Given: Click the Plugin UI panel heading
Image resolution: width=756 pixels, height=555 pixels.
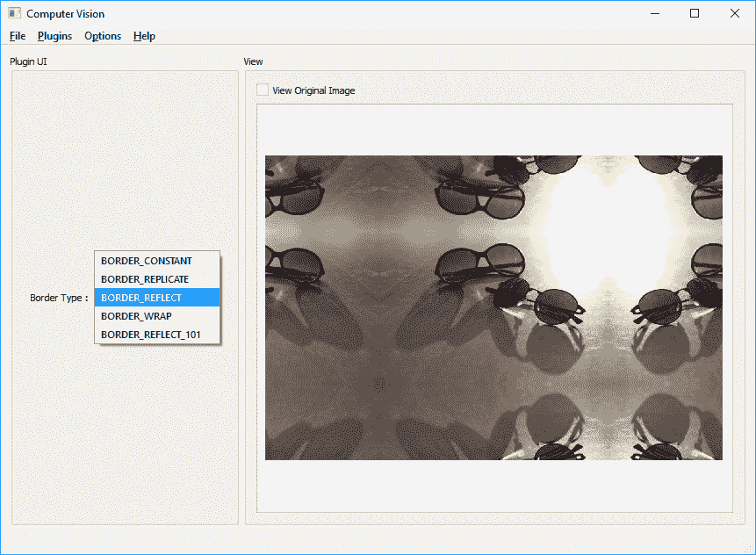Looking at the screenshot, I should click(28, 61).
